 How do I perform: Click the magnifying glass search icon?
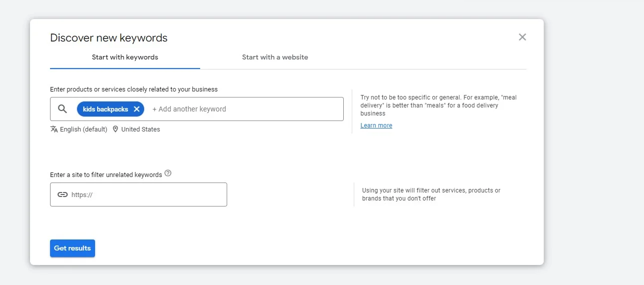(63, 109)
